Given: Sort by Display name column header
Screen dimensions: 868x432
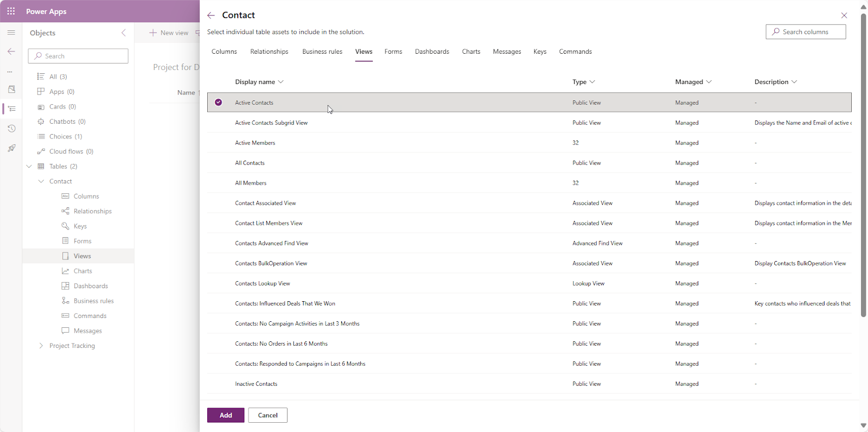Looking at the screenshot, I should pos(259,82).
